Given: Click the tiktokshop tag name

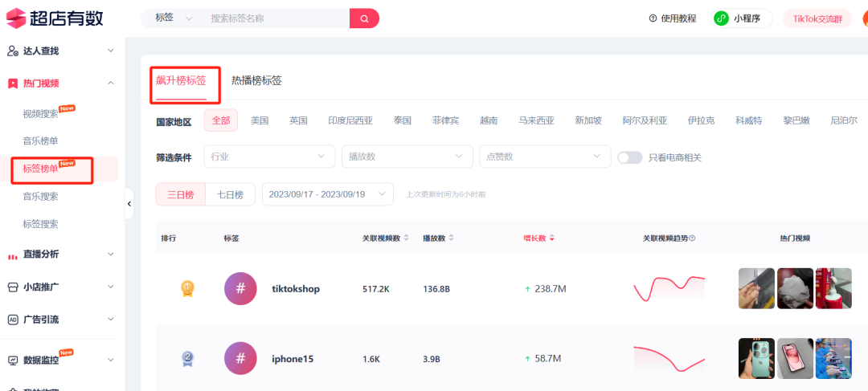Looking at the screenshot, I should point(296,289).
